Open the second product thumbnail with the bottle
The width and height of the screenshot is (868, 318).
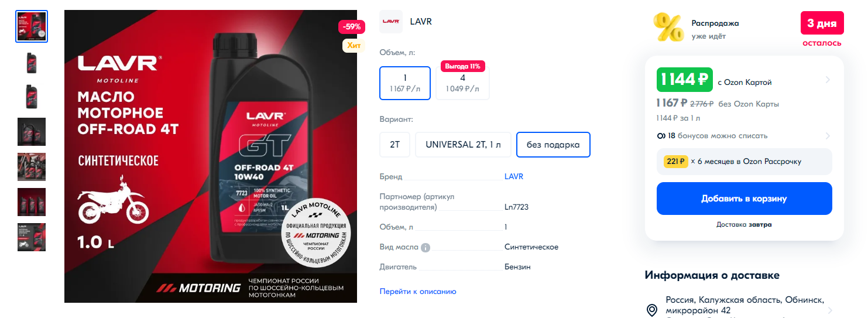(x=32, y=61)
